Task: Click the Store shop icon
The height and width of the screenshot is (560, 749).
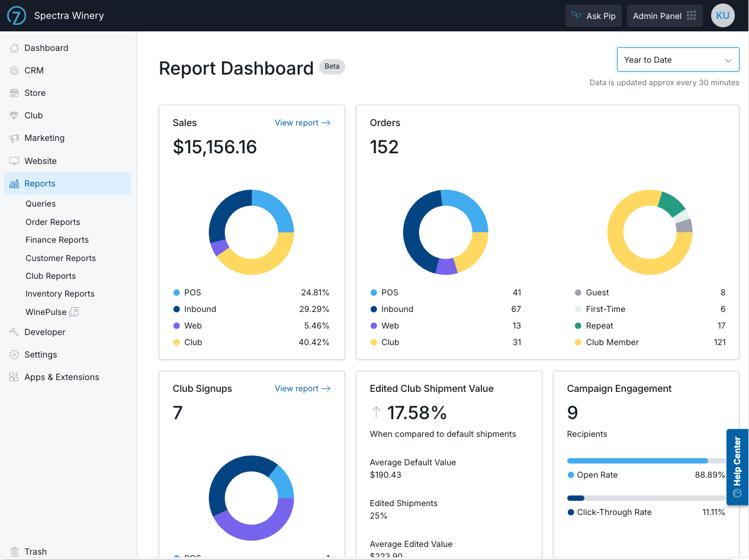Action: coord(14,93)
